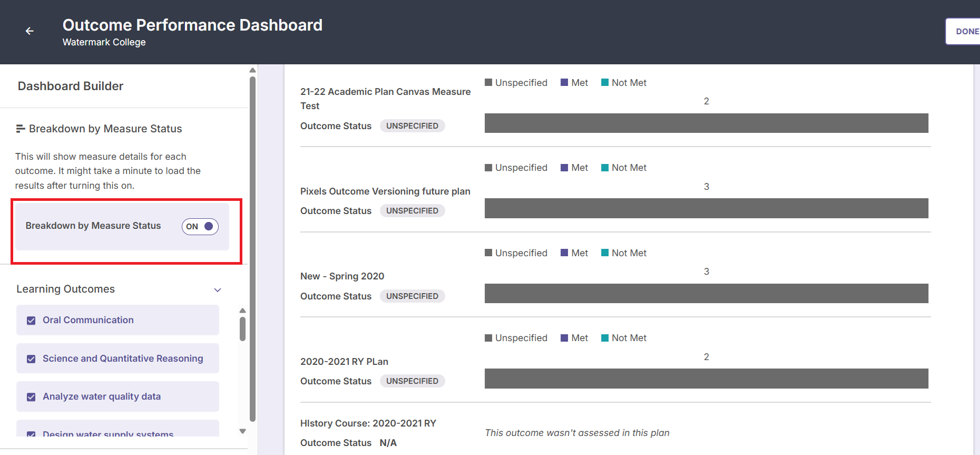This screenshot has height=455, width=980.
Task: Click New - Spring 2020 plan title
Action: [342, 276]
